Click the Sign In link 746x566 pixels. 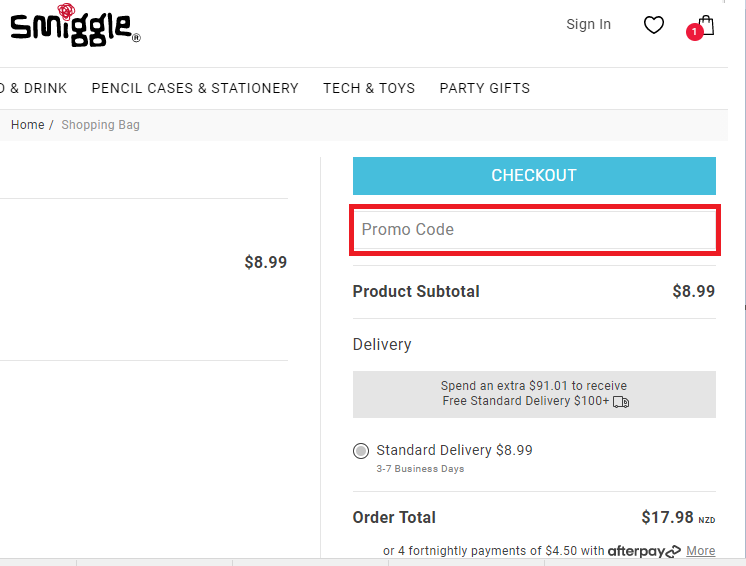[x=589, y=24]
